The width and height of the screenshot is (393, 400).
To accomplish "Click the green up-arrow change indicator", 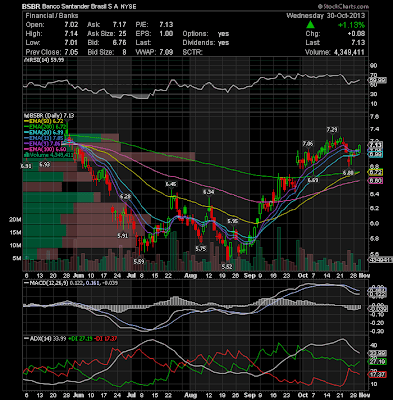I will coord(310,25).
